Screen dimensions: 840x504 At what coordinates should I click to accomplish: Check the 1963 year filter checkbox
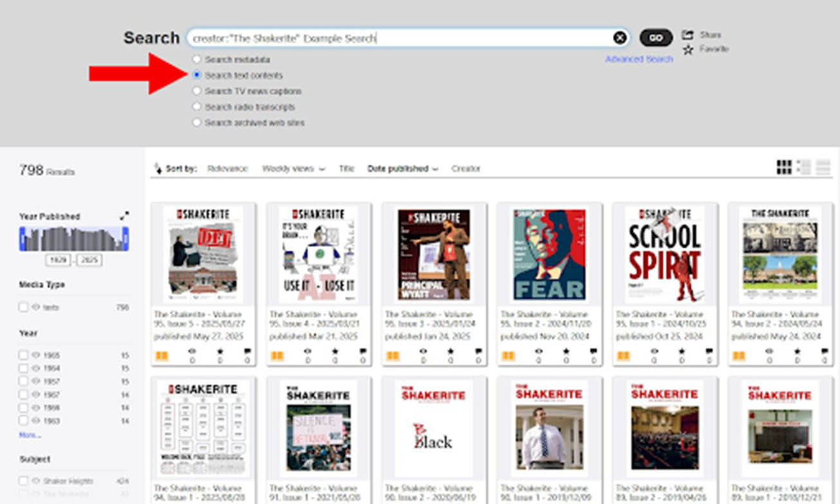point(23,421)
